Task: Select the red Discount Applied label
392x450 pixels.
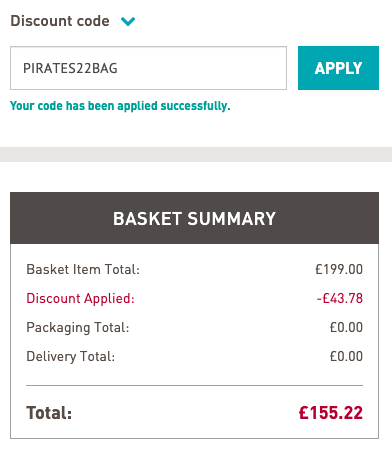Action: tap(80, 298)
